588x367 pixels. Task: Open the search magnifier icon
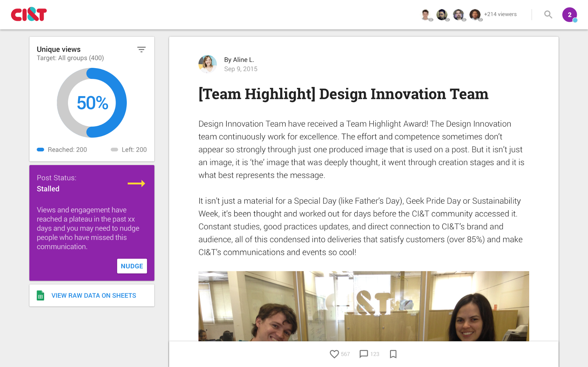tap(548, 14)
